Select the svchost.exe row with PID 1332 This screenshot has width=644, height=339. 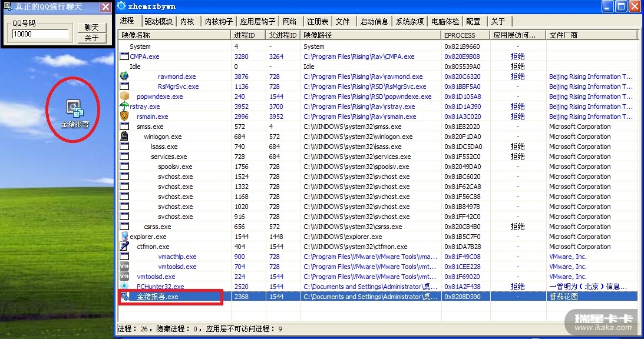(x=378, y=187)
